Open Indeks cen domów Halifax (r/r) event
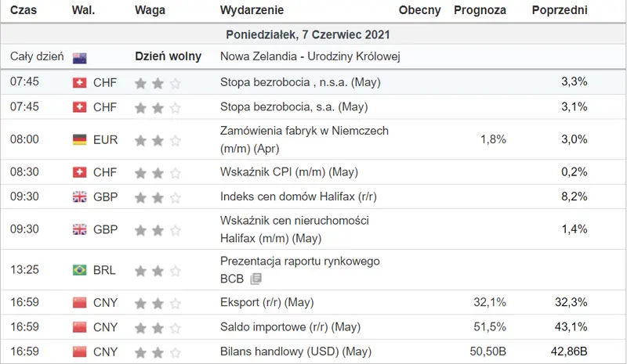 pyautogui.click(x=299, y=196)
